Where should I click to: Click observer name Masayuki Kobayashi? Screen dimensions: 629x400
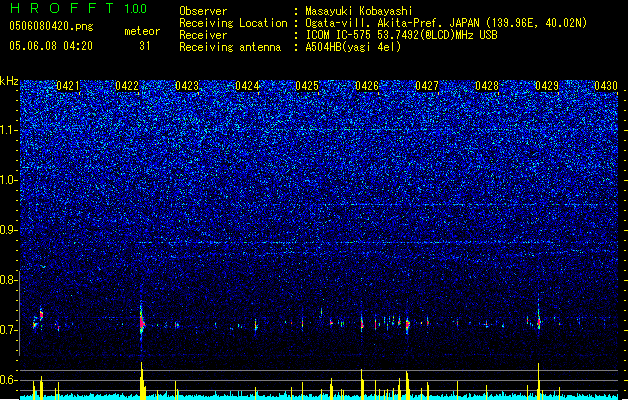359,11
